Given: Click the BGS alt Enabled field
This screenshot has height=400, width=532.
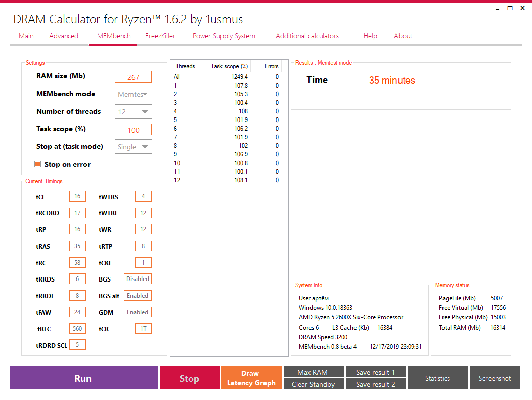Looking at the screenshot, I should point(138,296).
